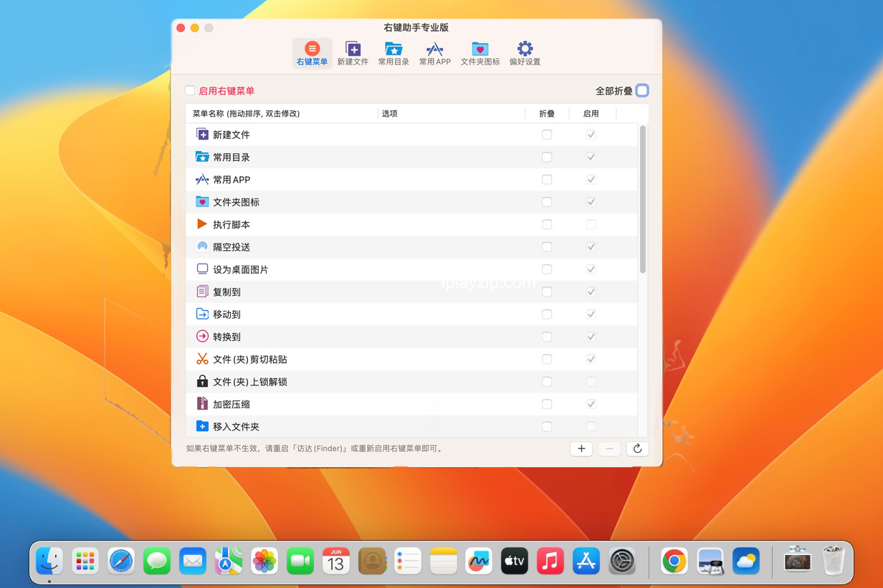Enable 启用 checkbox for 移入文件夹
Viewport: 883px width, 588px height.
[591, 427]
